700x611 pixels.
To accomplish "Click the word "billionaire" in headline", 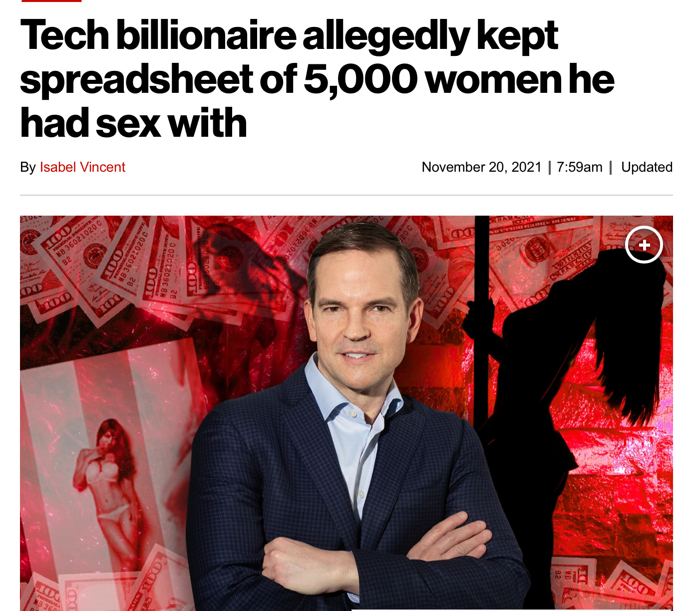I will 206,36.
